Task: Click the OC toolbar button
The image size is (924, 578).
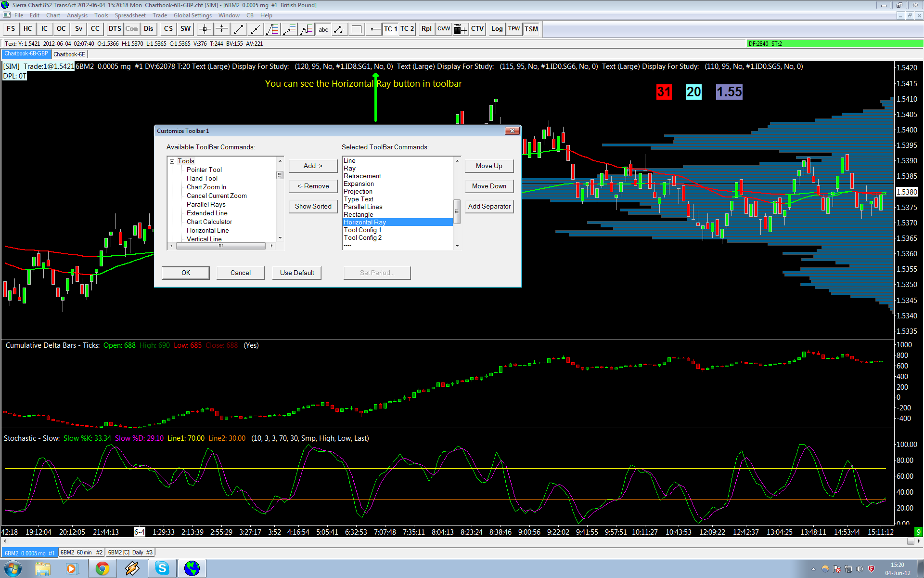Action: coord(61,29)
